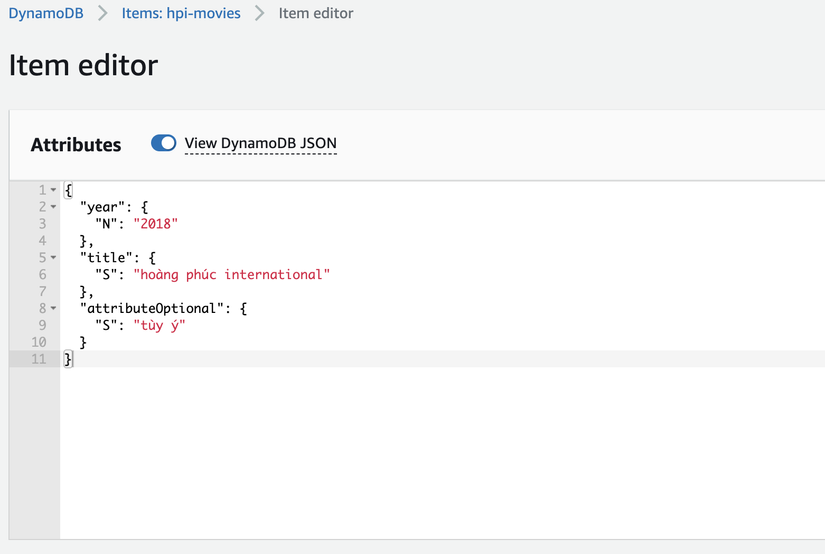
Task: Collapse the root object at line 1
Action: 53,190
